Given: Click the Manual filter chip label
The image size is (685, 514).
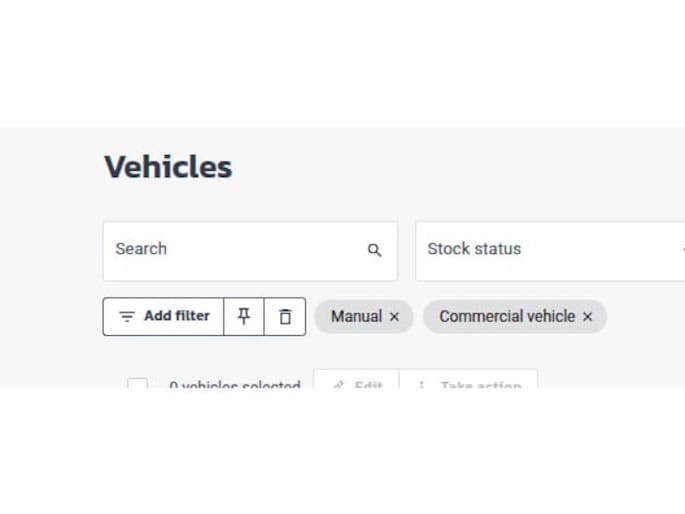Looking at the screenshot, I should pos(356,316).
